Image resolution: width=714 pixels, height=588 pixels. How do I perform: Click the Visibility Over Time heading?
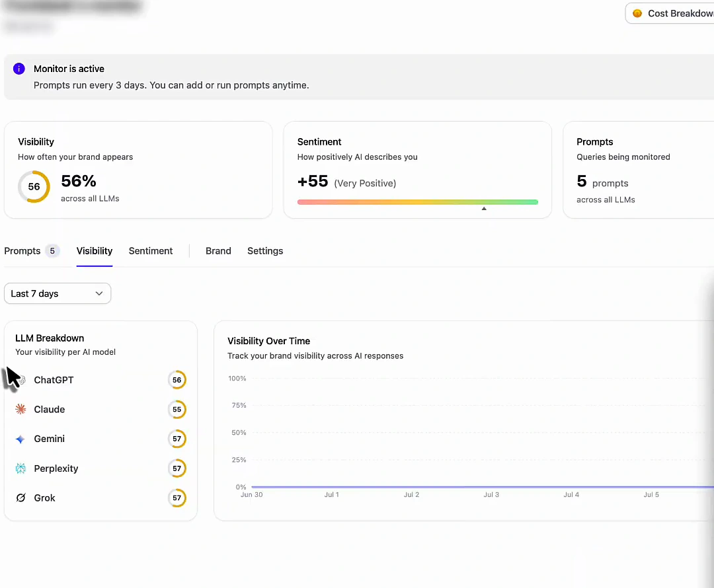tap(268, 341)
